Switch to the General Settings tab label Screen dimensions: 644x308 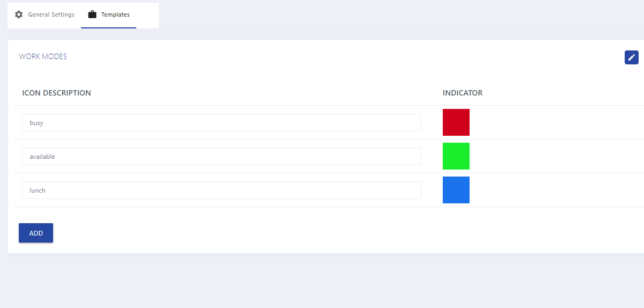tap(51, 14)
